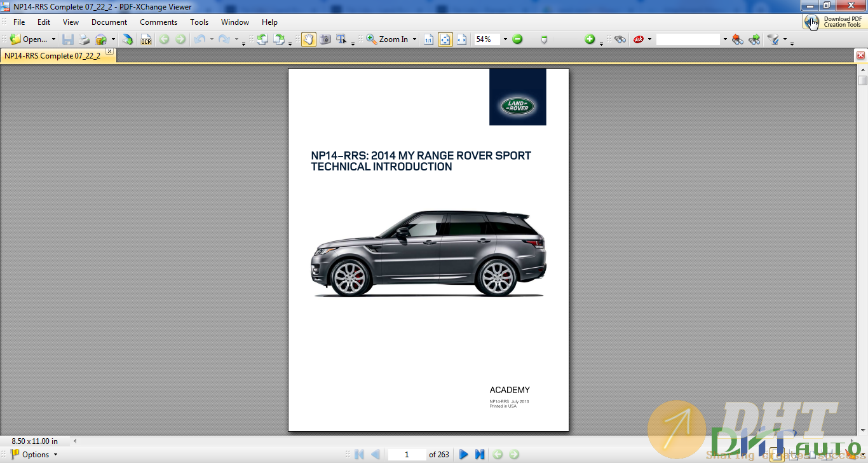868x463 pixels.
Task: Go to the next page
Action: point(464,454)
